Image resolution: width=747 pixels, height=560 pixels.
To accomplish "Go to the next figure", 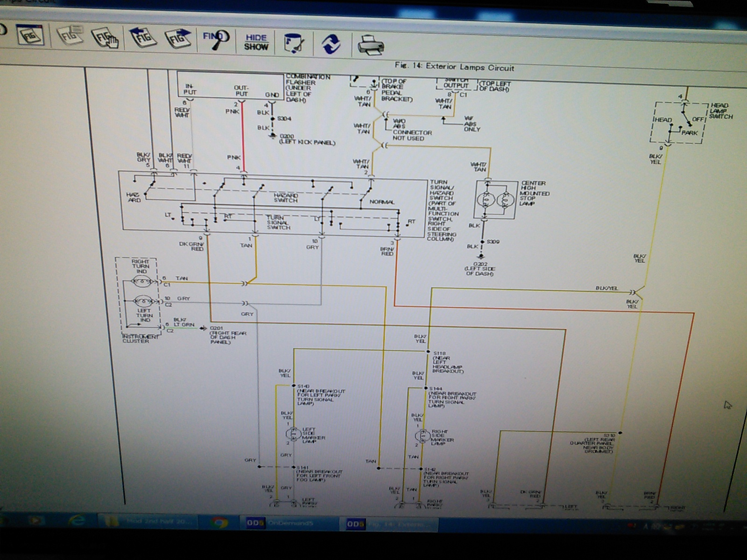I will [178, 38].
